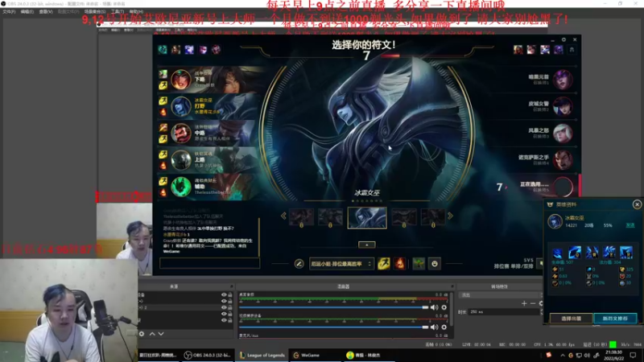Image resolution: width=644 pixels, height=362 pixels.
Task: Open the 帮助(H) menu in OBS
Action: (136, 11)
